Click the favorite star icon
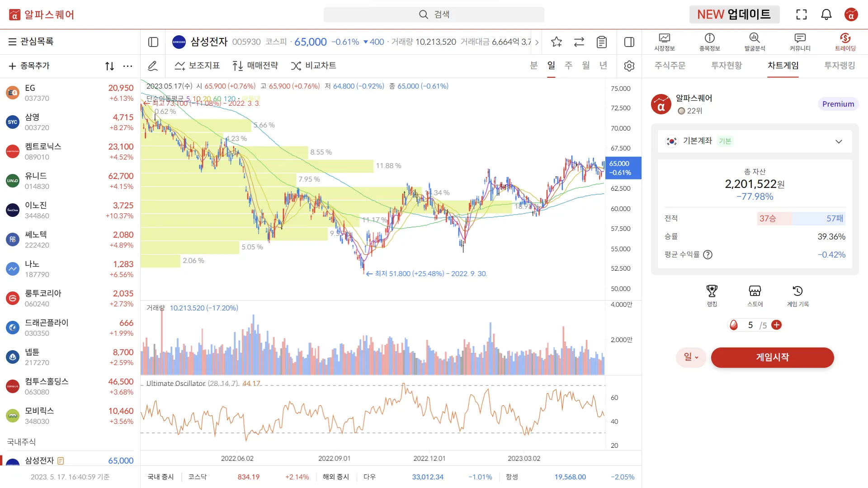This screenshot has width=868, height=488. pos(557,42)
